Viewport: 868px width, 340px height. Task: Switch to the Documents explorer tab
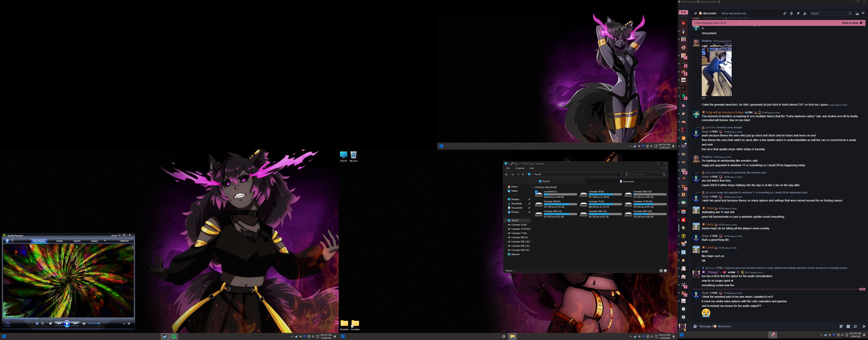[627, 181]
